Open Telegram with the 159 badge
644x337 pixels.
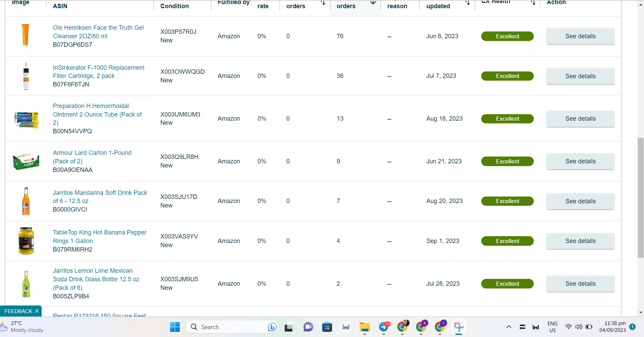(384, 327)
